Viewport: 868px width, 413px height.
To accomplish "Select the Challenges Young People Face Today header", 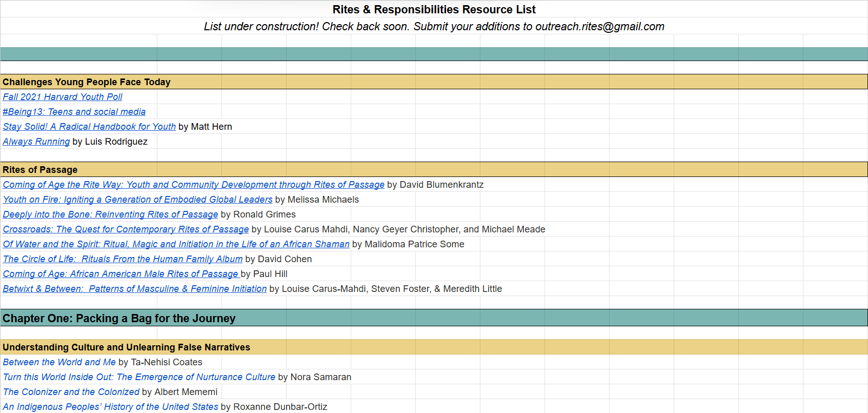I will point(86,82).
